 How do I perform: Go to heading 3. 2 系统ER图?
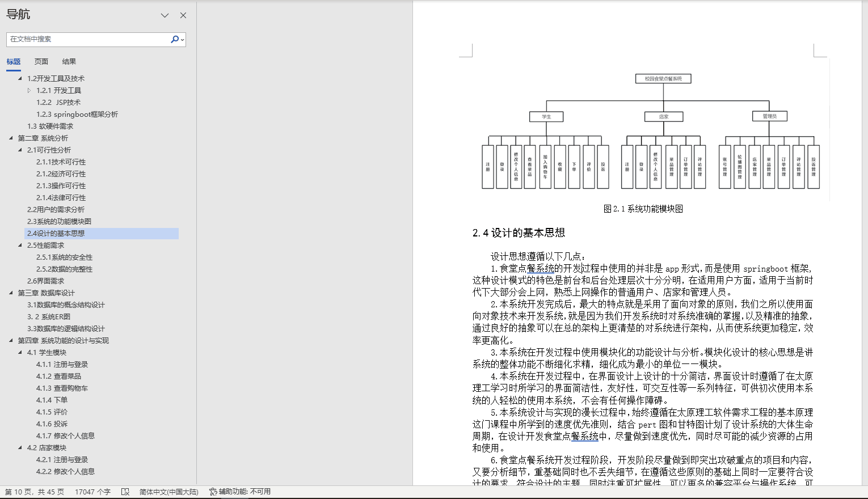(49, 316)
